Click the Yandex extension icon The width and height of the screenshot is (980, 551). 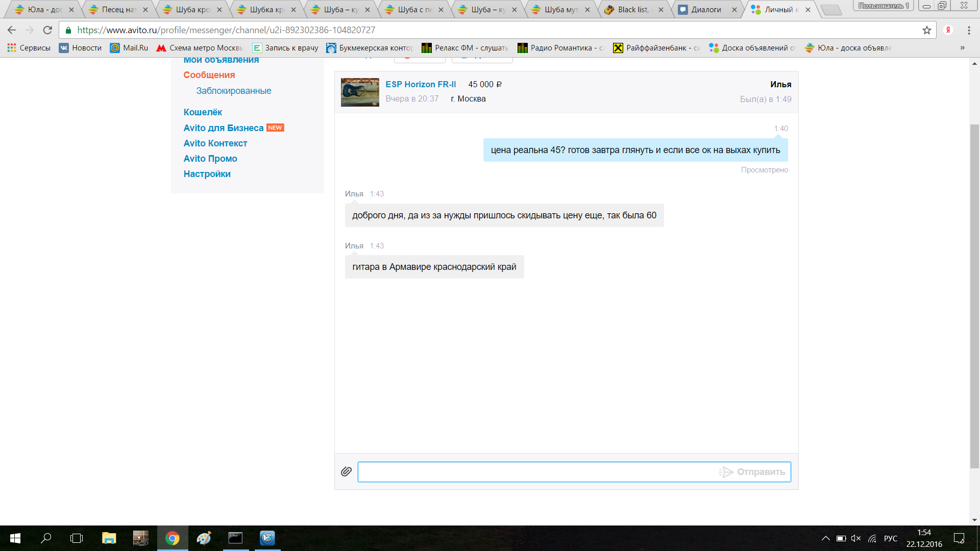[x=948, y=30]
